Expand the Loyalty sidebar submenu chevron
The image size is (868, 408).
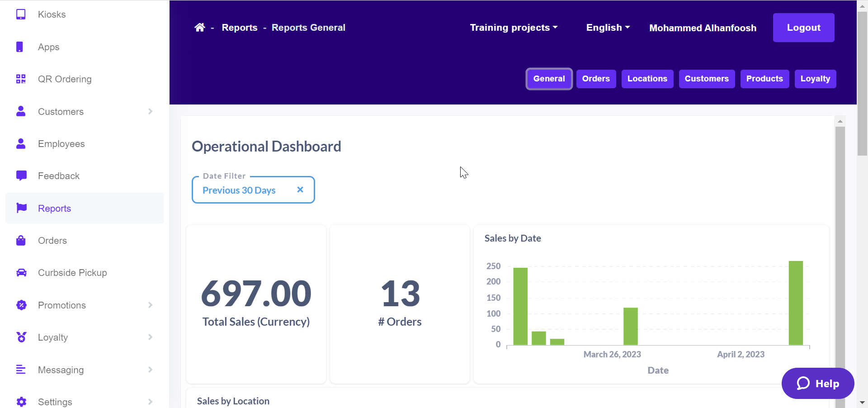[151, 337]
